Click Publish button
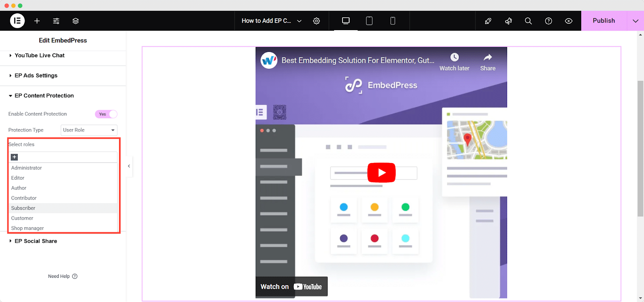This screenshot has height=302, width=644. 604,21
